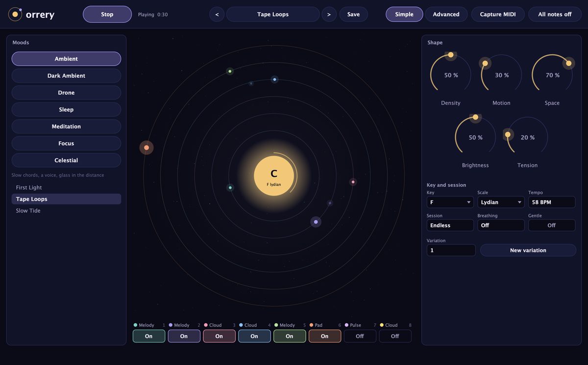Select the Dark Ambient mood
Image resolution: width=588 pixels, height=365 pixels.
[66, 76]
